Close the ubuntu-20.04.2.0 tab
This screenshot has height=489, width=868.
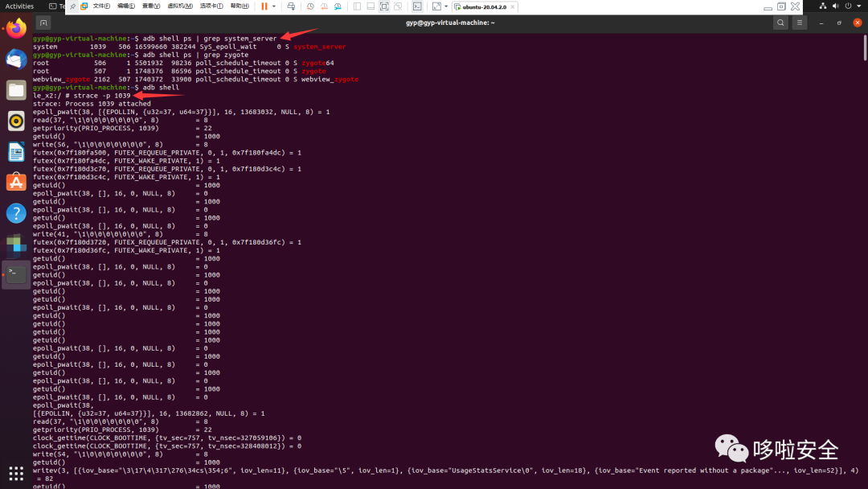click(x=513, y=6)
